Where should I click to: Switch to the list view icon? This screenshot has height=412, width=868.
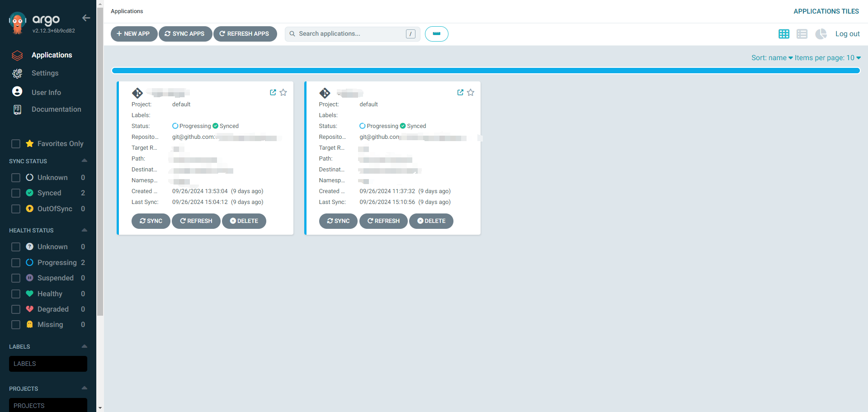(802, 34)
